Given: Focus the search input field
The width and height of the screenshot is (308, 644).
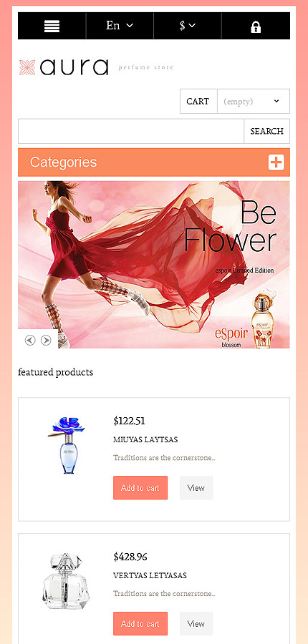Looking at the screenshot, I should 131,131.
